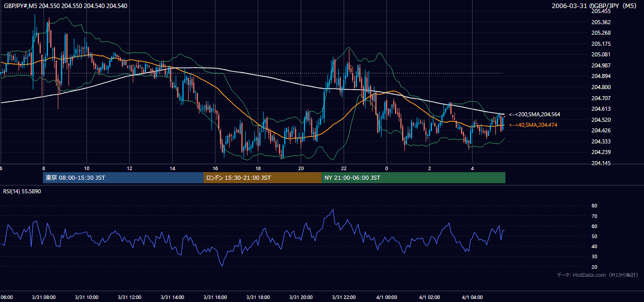The width and height of the screenshot is (644, 302).
Task: Click price axis value 204.333
Action: [x=601, y=141]
